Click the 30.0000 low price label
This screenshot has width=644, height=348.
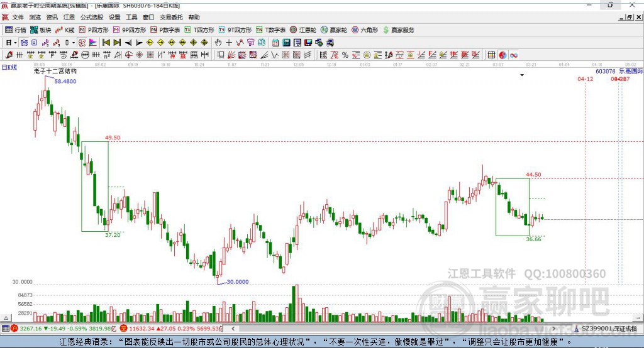(x=237, y=282)
